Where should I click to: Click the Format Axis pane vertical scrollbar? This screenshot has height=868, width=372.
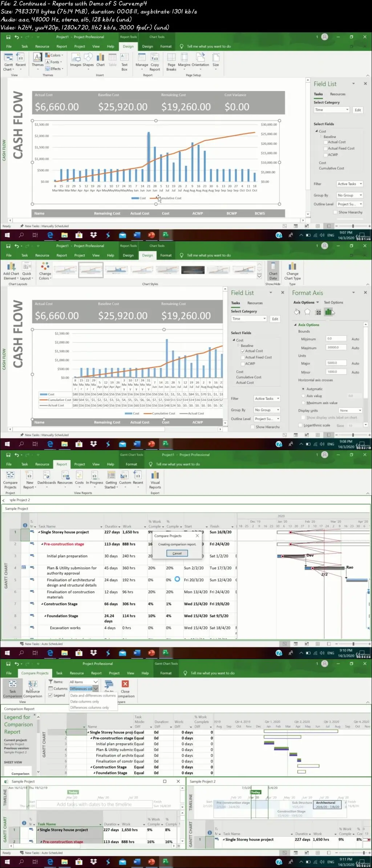click(x=365, y=374)
